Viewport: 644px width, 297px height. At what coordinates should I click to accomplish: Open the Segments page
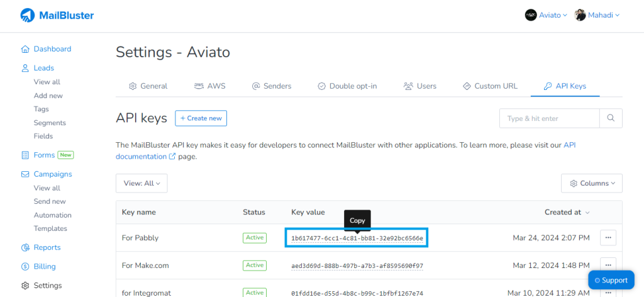(x=50, y=123)
